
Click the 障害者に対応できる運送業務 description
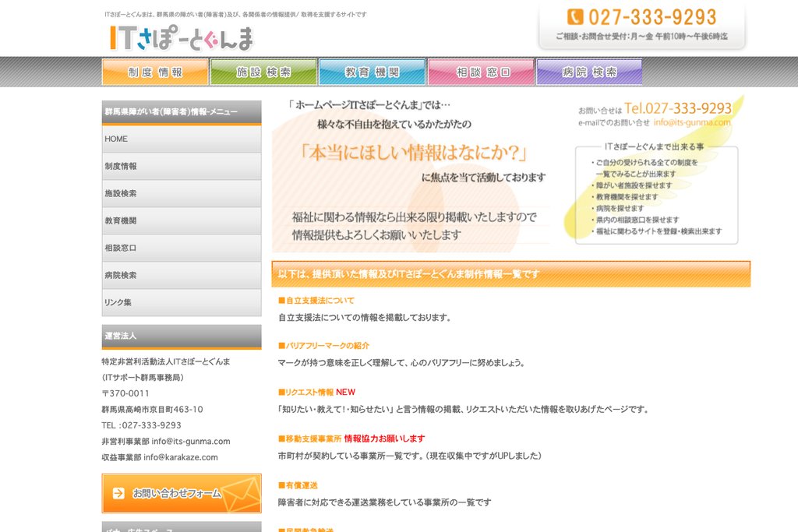[x=384, y=502]
